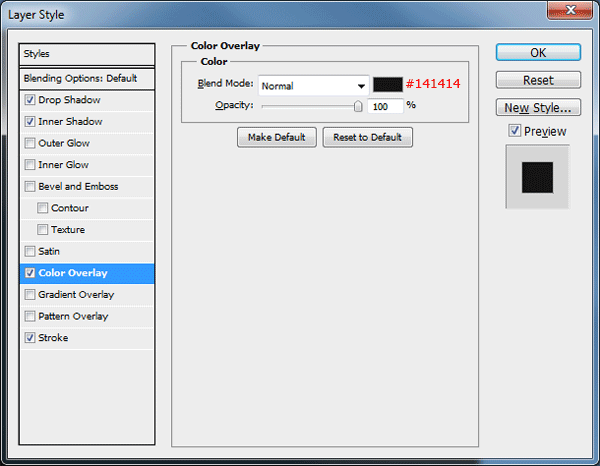This screenshot has height=466, width=600.
Task: Enable the Inner Glow checkbox
Action: click(30, 165)
